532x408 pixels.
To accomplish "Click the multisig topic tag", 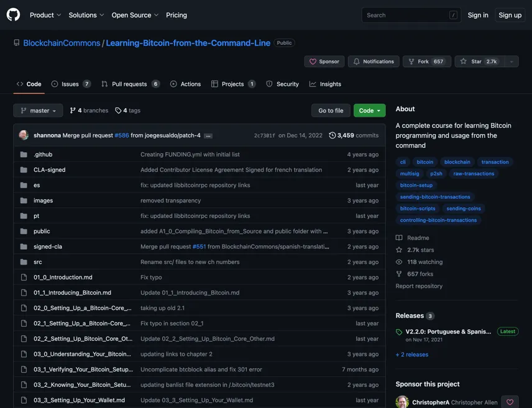I will (410, 174).
